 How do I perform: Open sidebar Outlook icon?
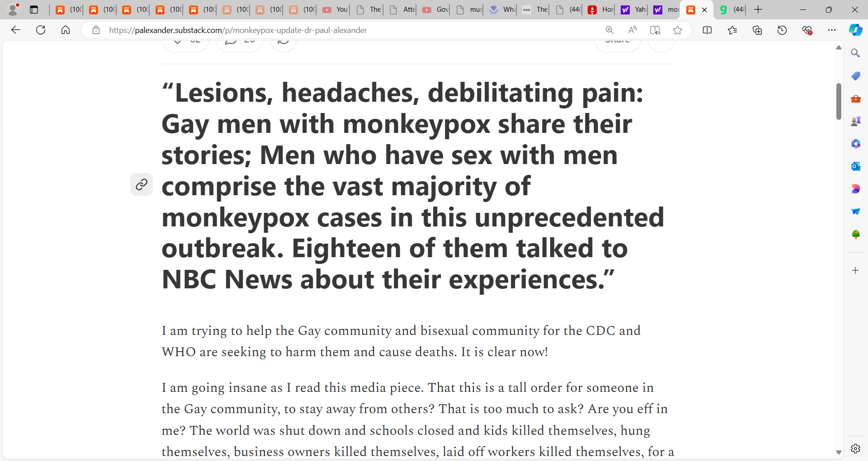tap(855, 166)
